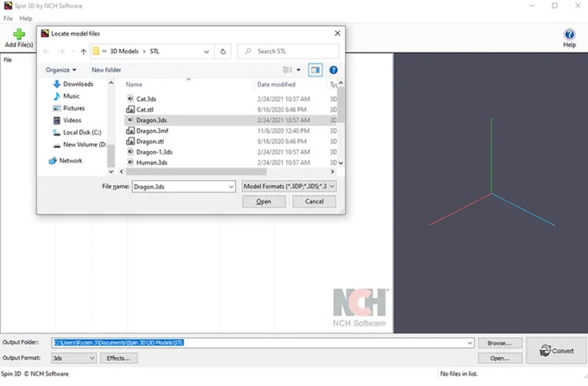588x386 pixels.
Task: Click the sidebar navigation pane scrollbar
Action: [x=111, y=155]
